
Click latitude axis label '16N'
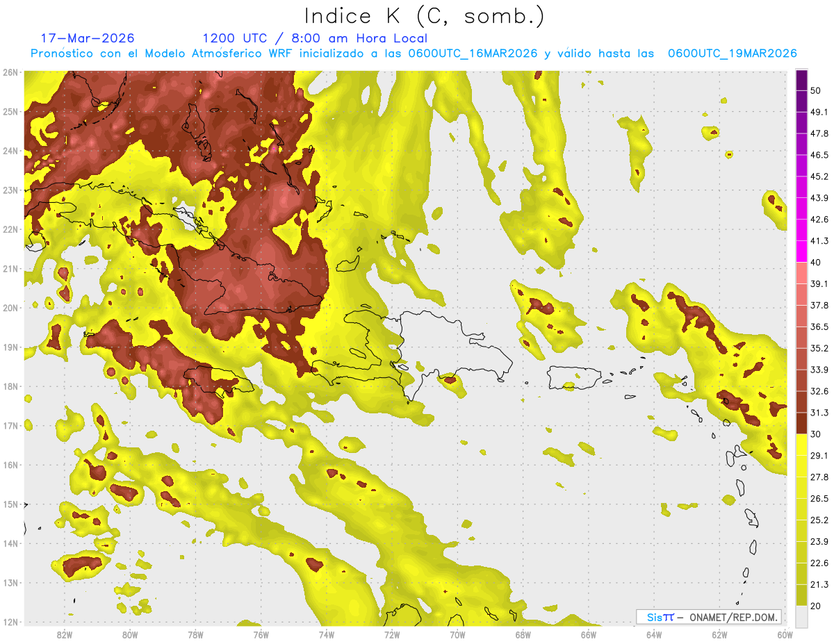(11, 465)
